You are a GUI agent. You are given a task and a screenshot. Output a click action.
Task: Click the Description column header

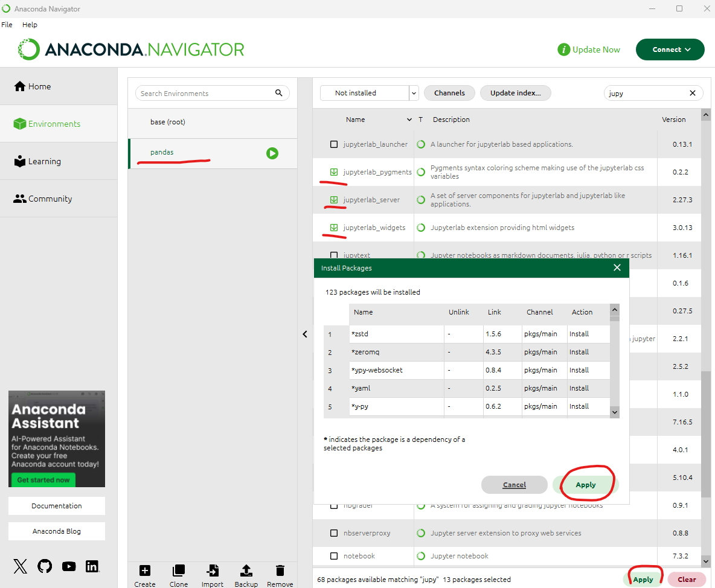click(451, 120)
